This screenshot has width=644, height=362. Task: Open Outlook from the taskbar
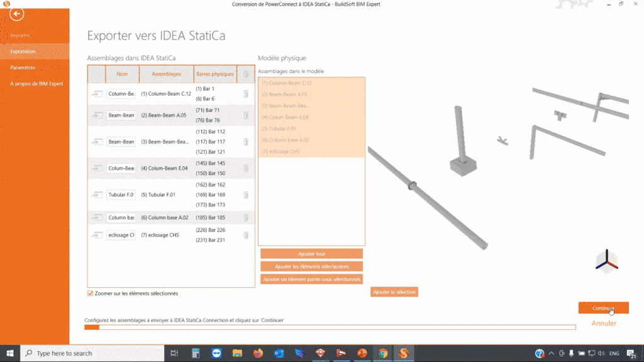[x=279, y=353]
